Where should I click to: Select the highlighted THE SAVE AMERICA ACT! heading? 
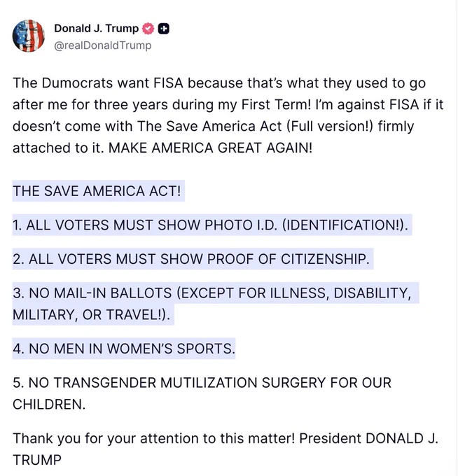point(97,191)
